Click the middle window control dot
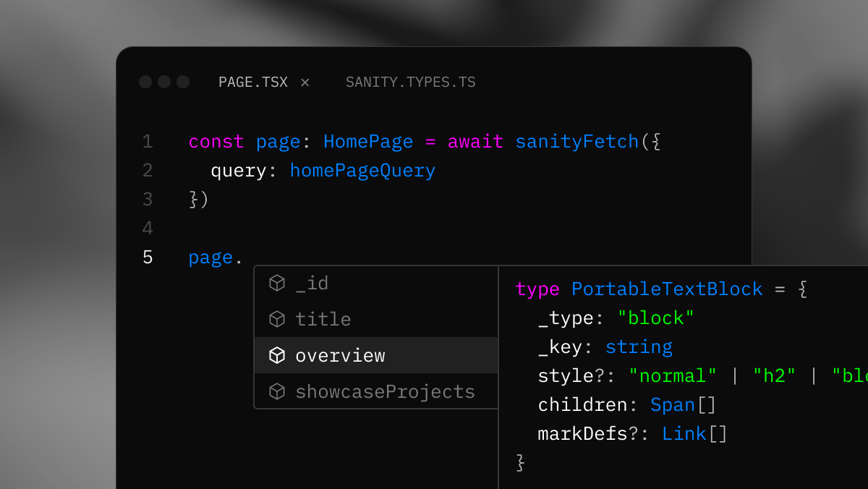 click(x=164, y=82)
